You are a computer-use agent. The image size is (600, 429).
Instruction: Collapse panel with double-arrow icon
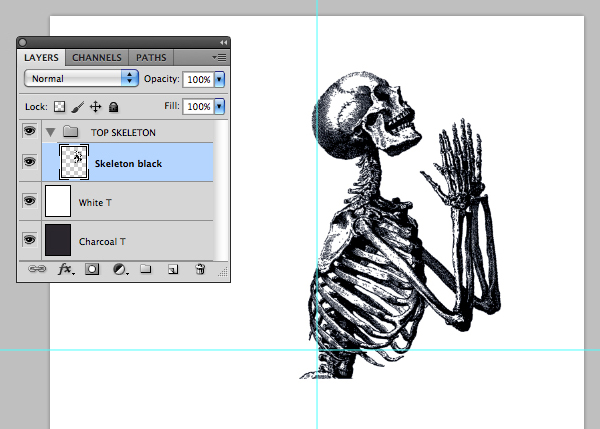223,42
